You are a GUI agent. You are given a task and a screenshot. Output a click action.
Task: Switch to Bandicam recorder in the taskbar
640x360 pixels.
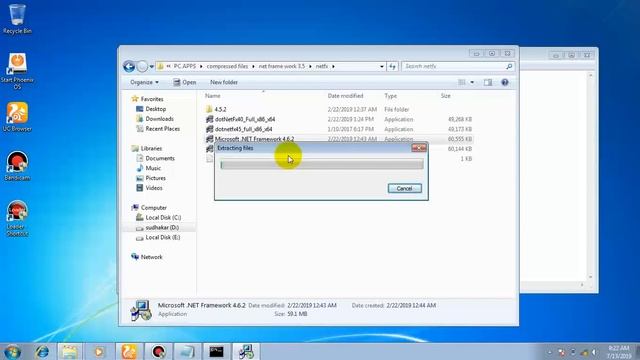click(x=158, y=352)
